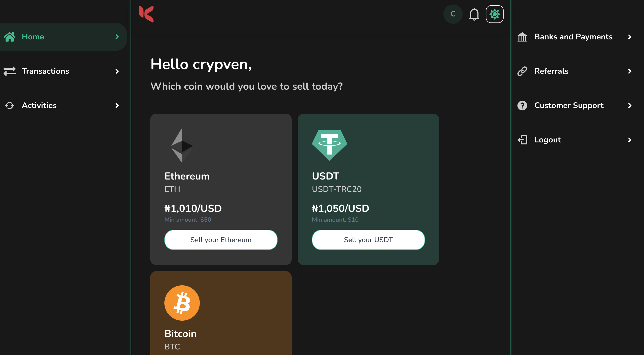Image resolution: width=644 pixels, height=355 pixels.
Task: Expand the Logout chevron arrow
Action: (630, 140)
